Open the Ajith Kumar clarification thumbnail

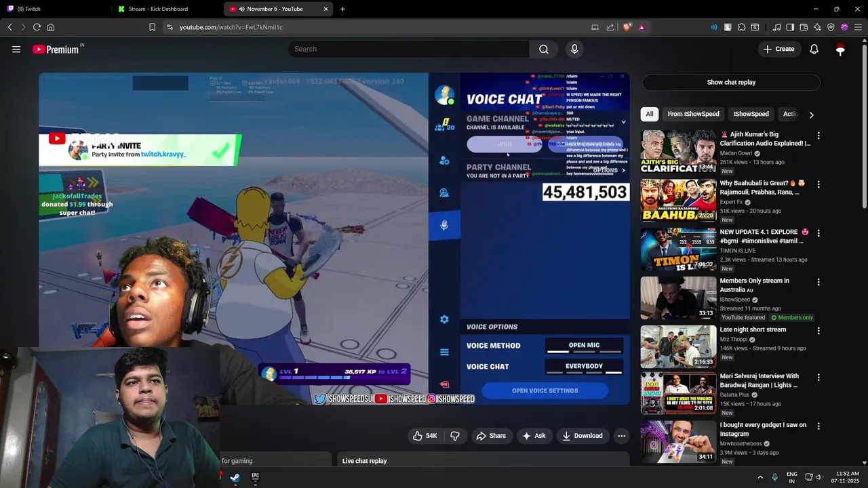[678, 152]
